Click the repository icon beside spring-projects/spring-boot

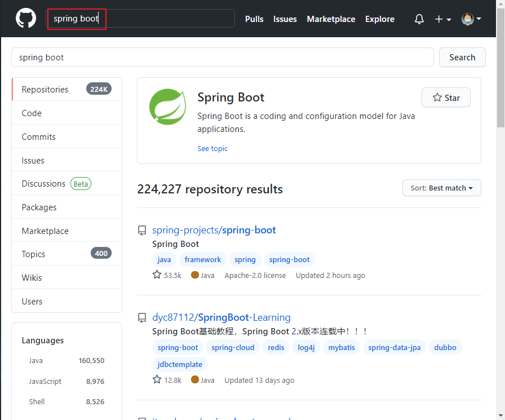142,230
